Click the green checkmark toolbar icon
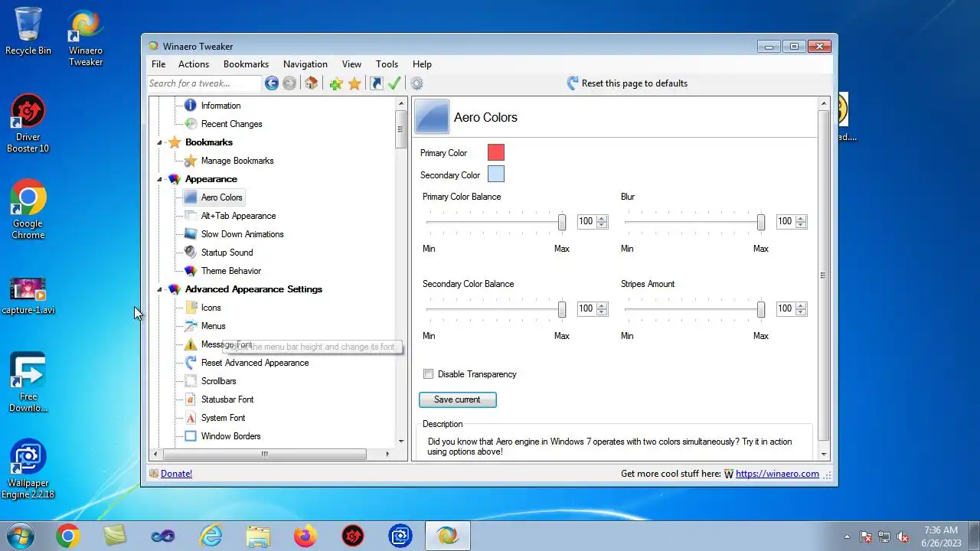The height and width of the screenshot is (551, 980). pyautogui.click(x=394, y=83)
